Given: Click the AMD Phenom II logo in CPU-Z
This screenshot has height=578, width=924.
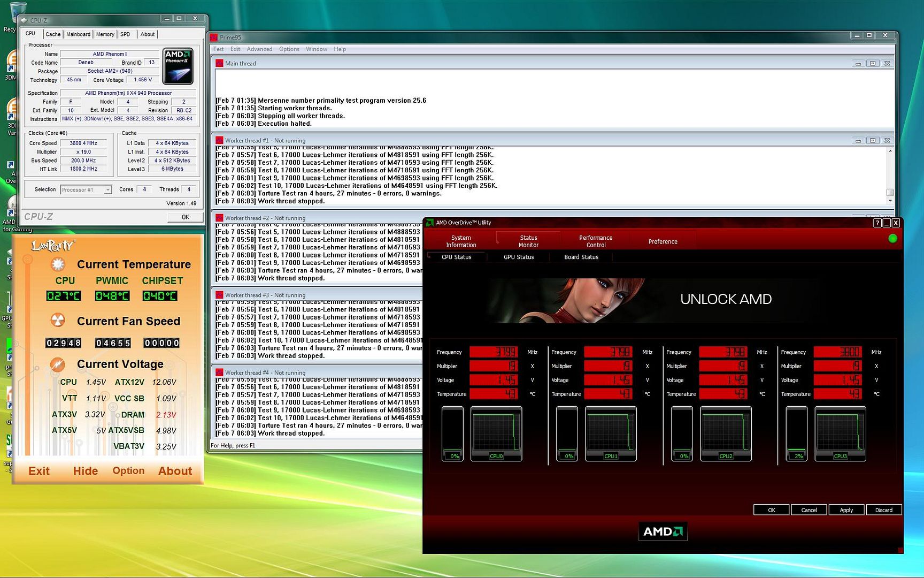Looking at the screenshot, I should tap(178, 66).
